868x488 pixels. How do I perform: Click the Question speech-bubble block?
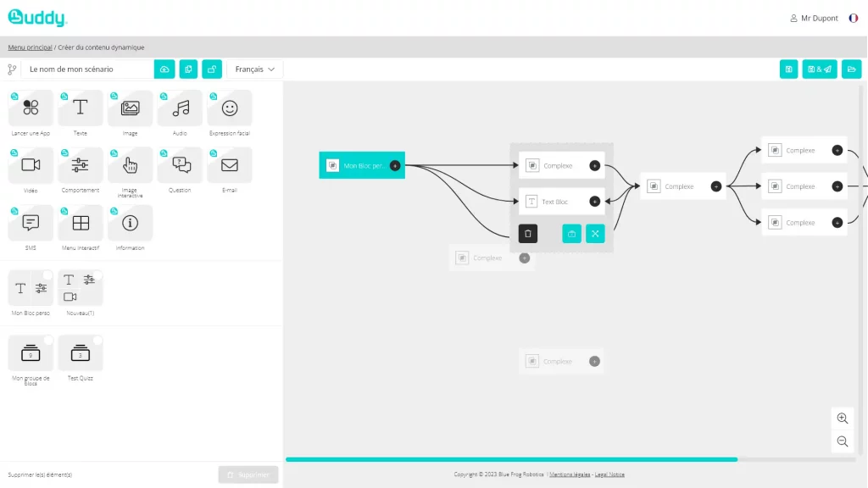click(x=180, y=165)
